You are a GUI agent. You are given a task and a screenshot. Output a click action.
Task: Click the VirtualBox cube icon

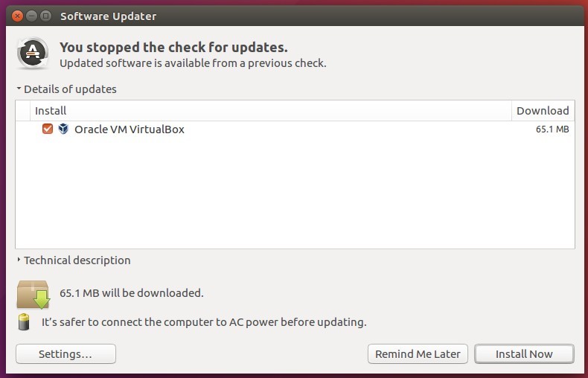63,129
